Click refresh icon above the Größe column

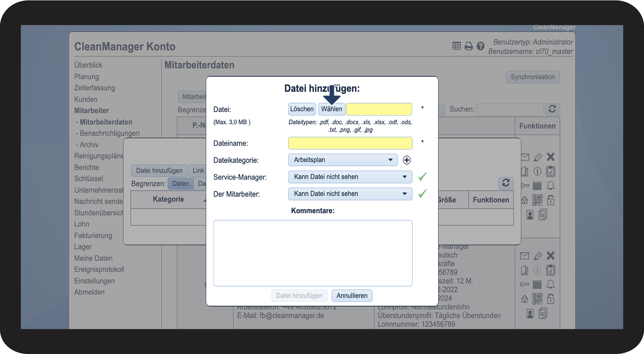coord(506,183)
